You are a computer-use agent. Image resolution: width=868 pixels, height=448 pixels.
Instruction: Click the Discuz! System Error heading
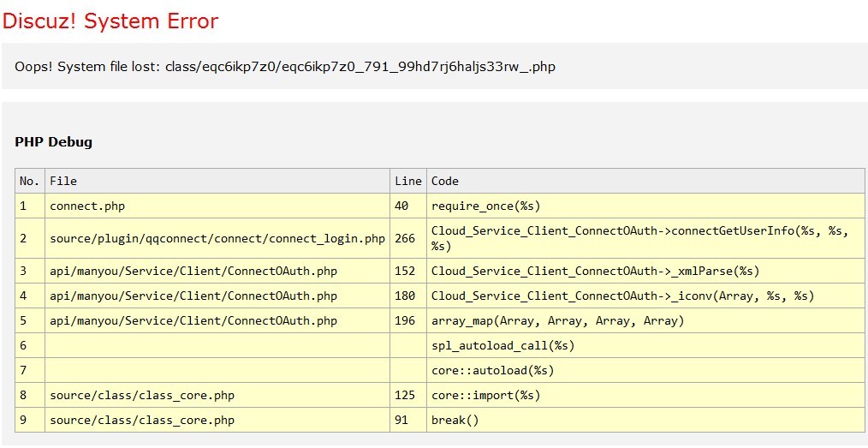coord(110,21)
